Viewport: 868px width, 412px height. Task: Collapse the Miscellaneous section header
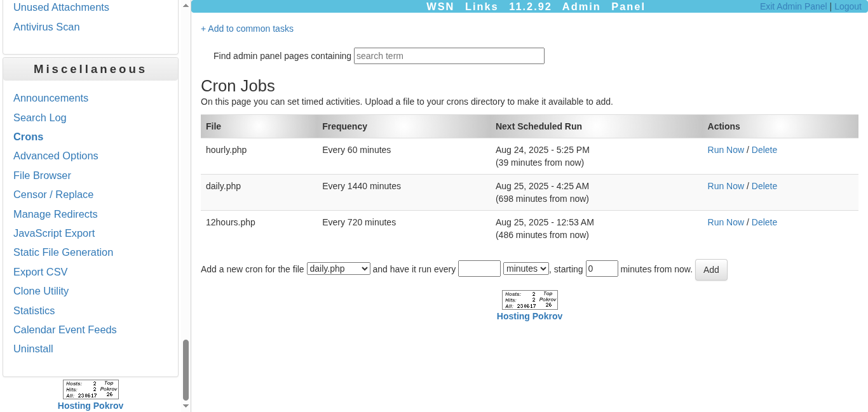coord(90,69)
